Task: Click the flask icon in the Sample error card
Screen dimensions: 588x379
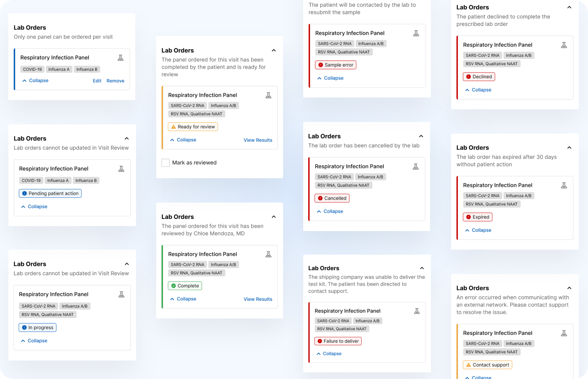Action: pos(416,33)
